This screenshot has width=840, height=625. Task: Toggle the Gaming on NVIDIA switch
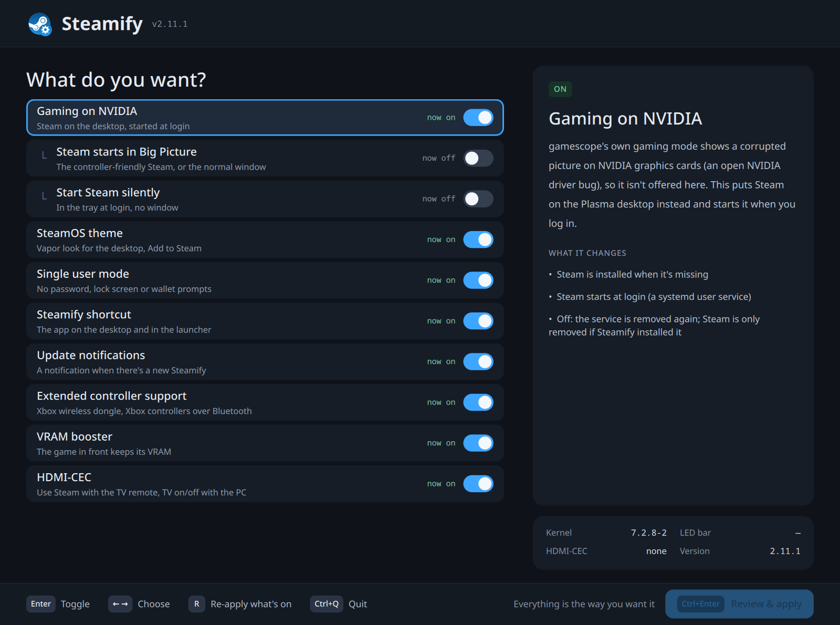point(478,118)
